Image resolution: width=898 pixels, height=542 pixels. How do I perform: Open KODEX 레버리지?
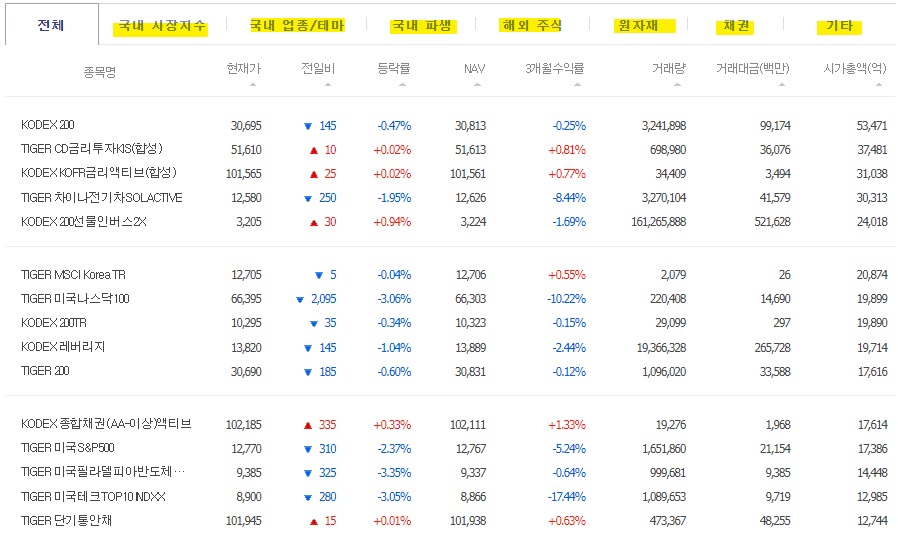(63, 347)
